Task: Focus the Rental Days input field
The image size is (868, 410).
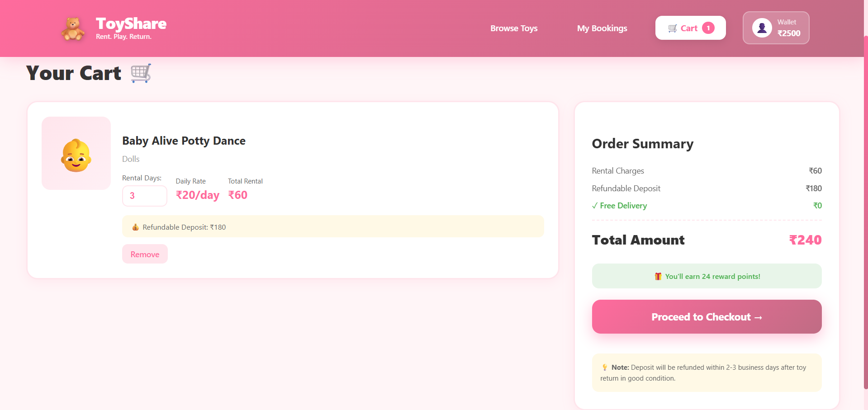Action: point(144,196)
